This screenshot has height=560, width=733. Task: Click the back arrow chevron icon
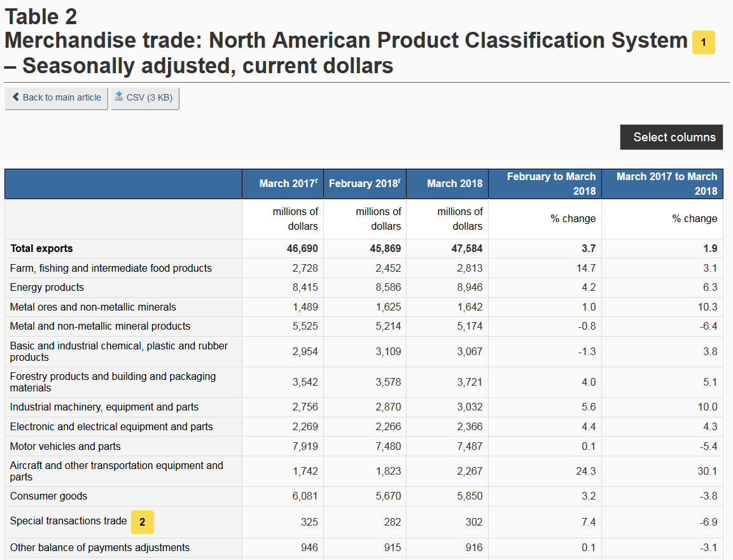pos(16,97)
